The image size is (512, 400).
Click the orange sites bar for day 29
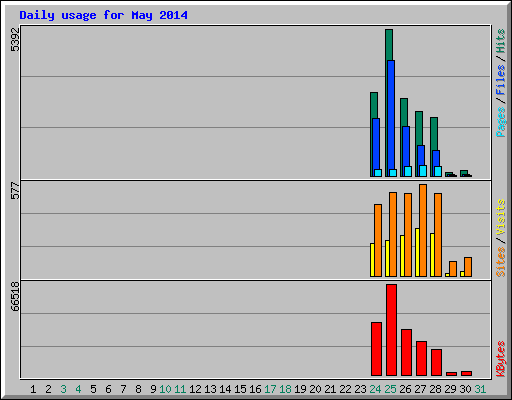pyautogui.click(x=453, y=269)
